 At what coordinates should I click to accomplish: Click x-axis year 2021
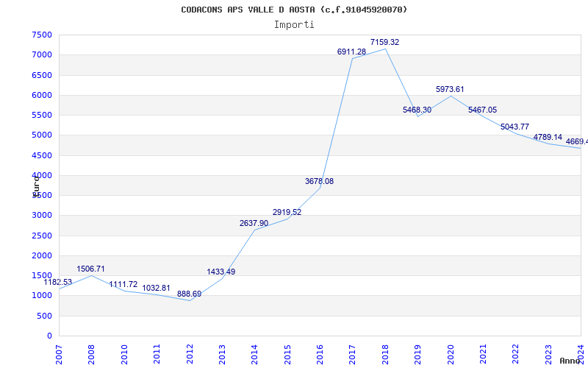coord(483,354)
